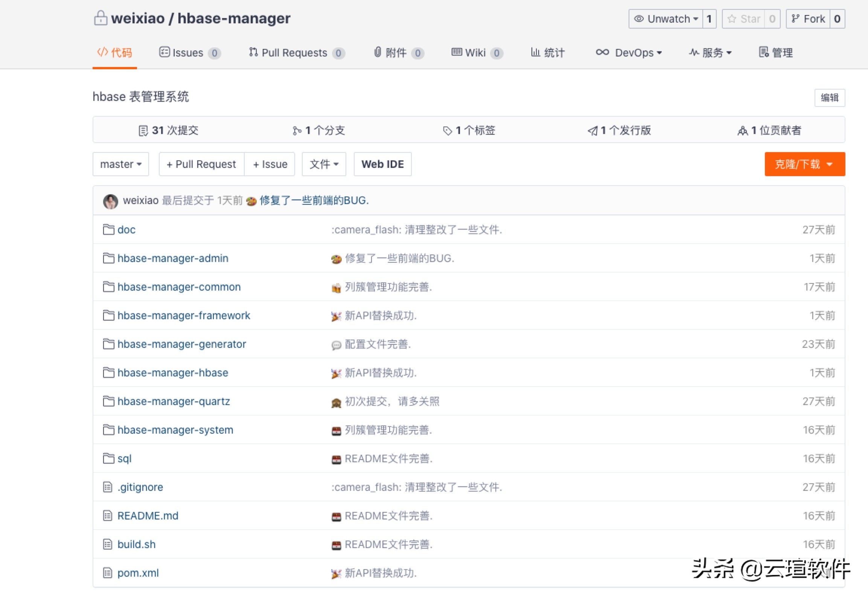Open the 克隆/下载 dropdown
Image resolution: width=868 pixels, height=597 pixels.
(804, 164)
